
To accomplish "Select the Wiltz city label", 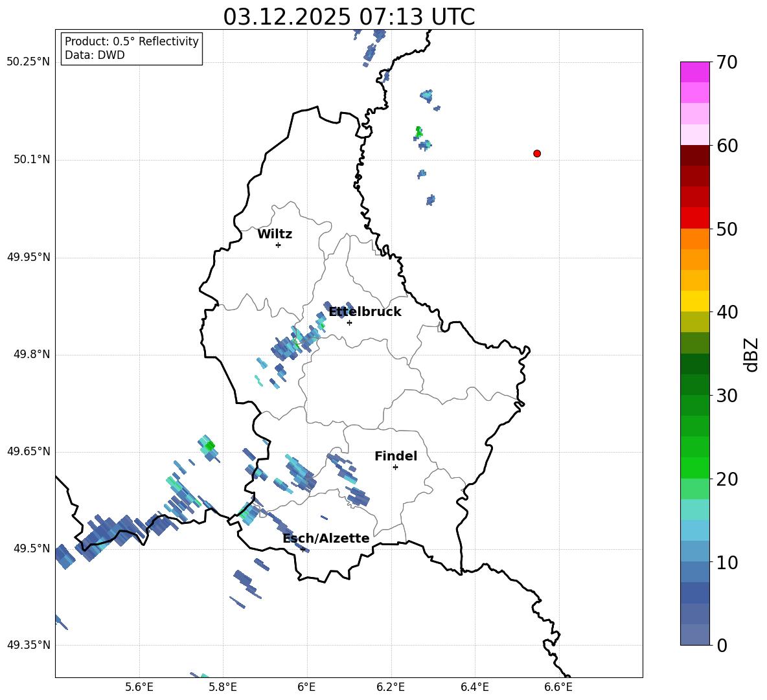I will click(x=275, y=234).
